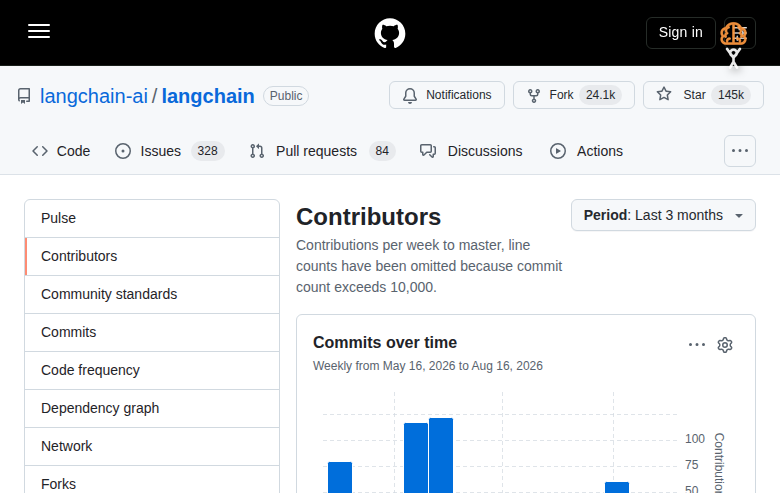Select Pulse in the insights sidebar

(x=152, y=218)
